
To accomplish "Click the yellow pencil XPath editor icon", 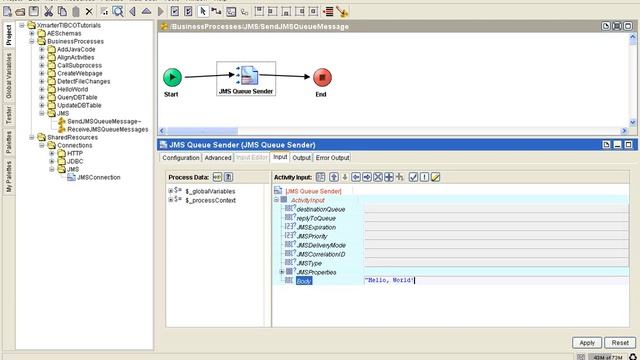I will (x=436, y=177).
